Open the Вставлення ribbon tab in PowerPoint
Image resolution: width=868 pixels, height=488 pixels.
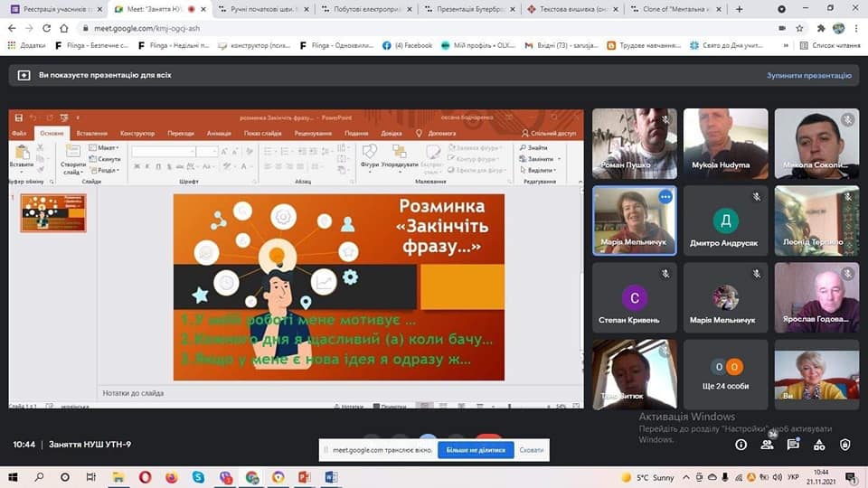click(x=91, y=133)
